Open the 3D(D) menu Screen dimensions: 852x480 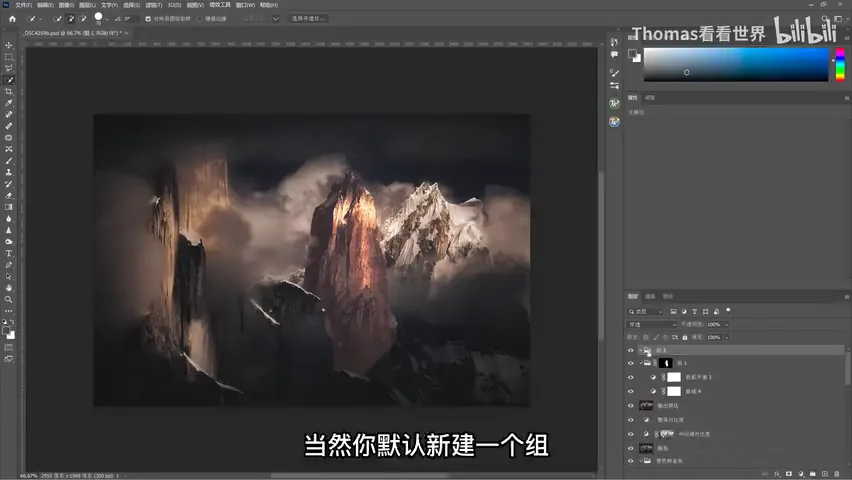pos(174,5)
